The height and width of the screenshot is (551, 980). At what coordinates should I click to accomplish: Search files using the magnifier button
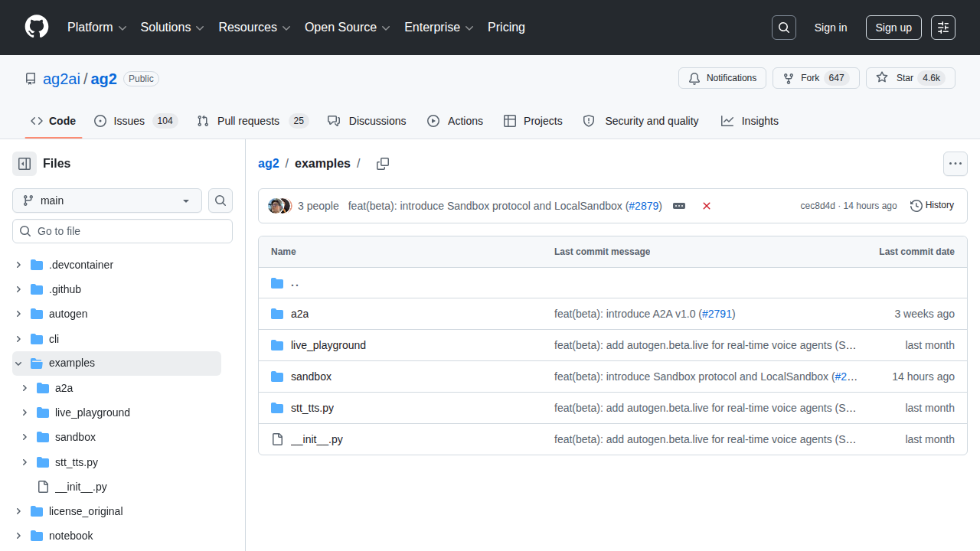pyautogui.click(x=220, y=201)
